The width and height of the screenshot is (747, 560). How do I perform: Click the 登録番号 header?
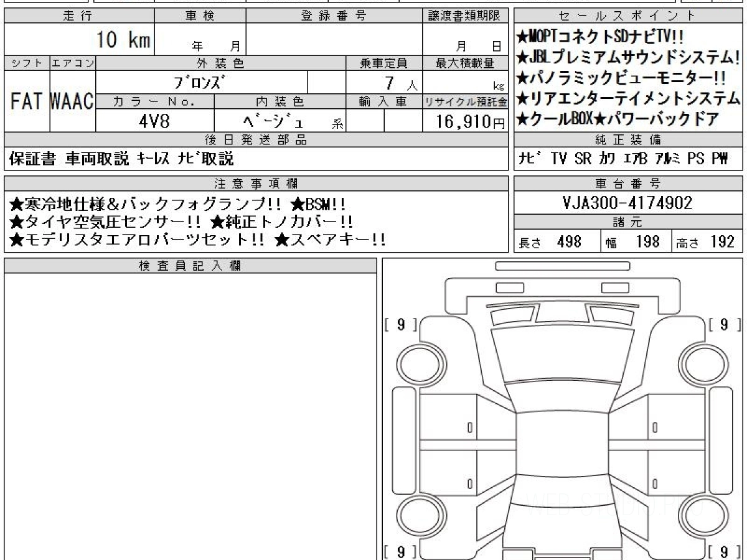(334, 16)
